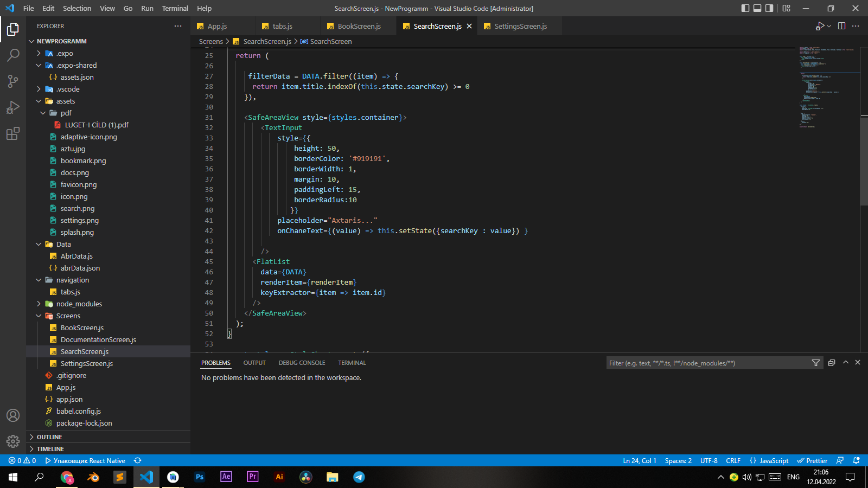Viewport: 868px width, 488px height.
Task: Open the Explorer view in activity bar
Action: [13, 29]
